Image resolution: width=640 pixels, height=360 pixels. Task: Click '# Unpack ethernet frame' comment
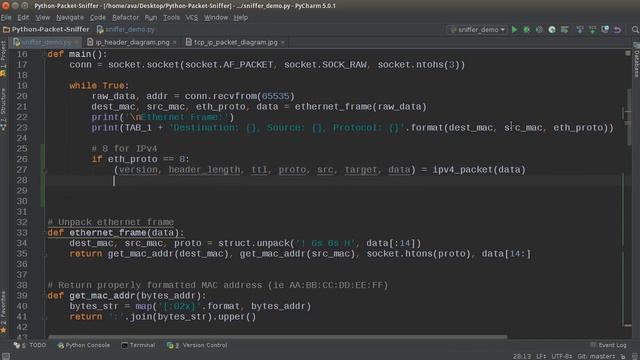tap(111, 222)
